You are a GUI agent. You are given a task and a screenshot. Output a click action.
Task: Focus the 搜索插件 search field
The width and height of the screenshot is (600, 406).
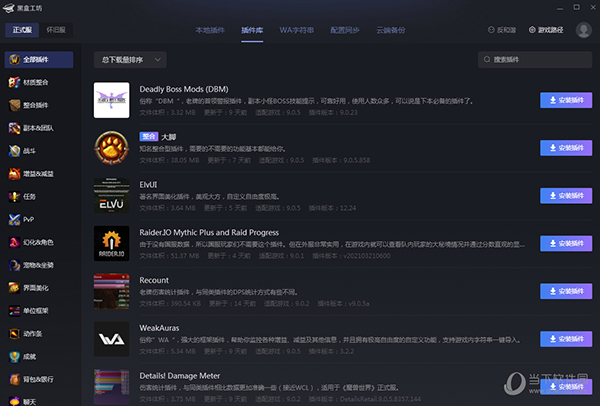[x=535, y=60]
